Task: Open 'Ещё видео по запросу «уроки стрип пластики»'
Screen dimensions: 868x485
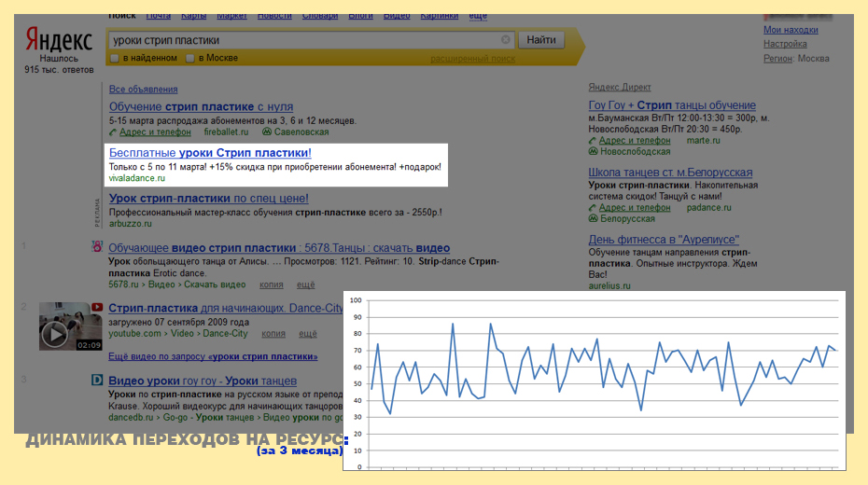Action: click(213, 356)
